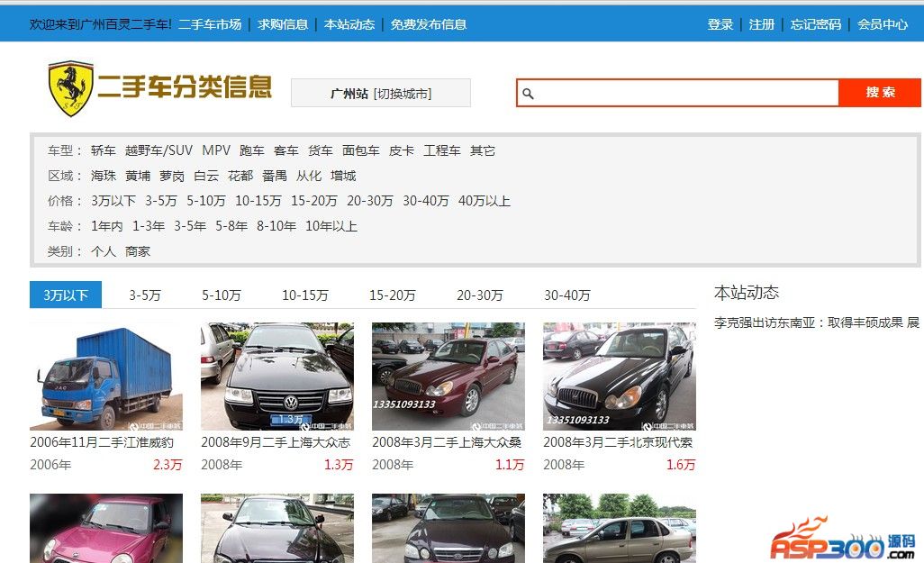Viewport: 924px width, 563px height.
Task: Filter price by 3-5万 in filter panel
Action: pyautogui.click(x=161, y=201)
